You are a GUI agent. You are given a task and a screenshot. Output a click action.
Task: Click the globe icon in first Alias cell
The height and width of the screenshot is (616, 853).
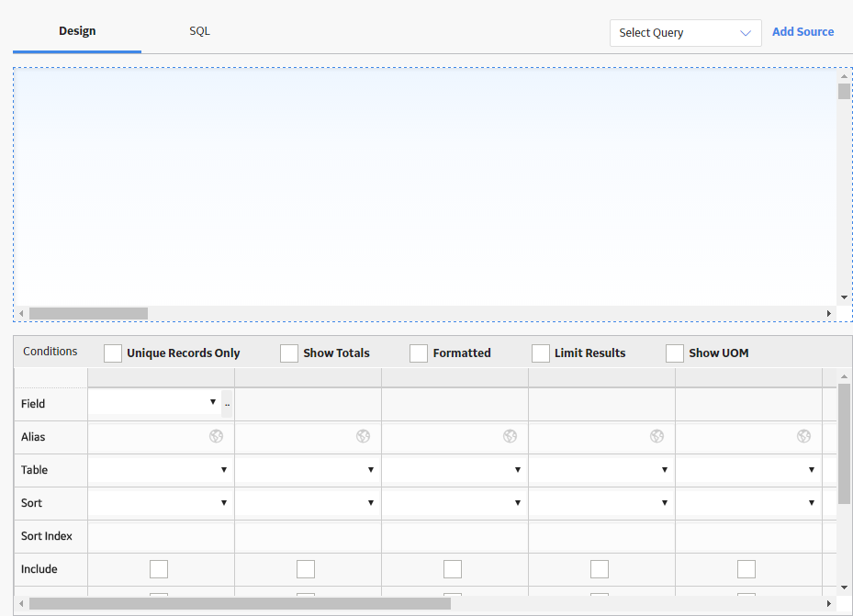pos(216,436)
